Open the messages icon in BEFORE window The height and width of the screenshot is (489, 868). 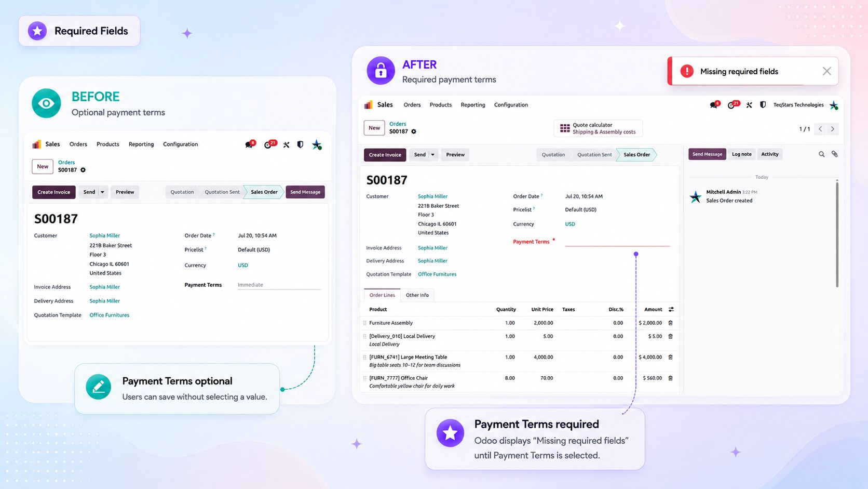tap(249, 144)
